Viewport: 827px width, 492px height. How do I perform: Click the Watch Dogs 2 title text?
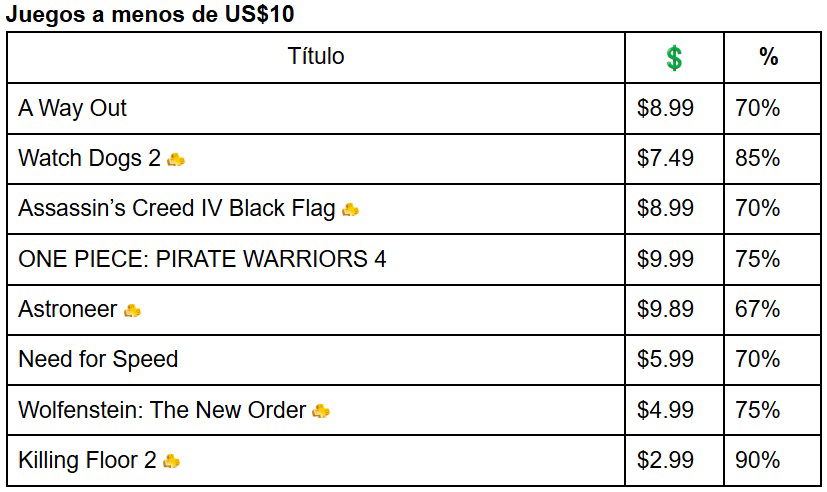[89, 158]
